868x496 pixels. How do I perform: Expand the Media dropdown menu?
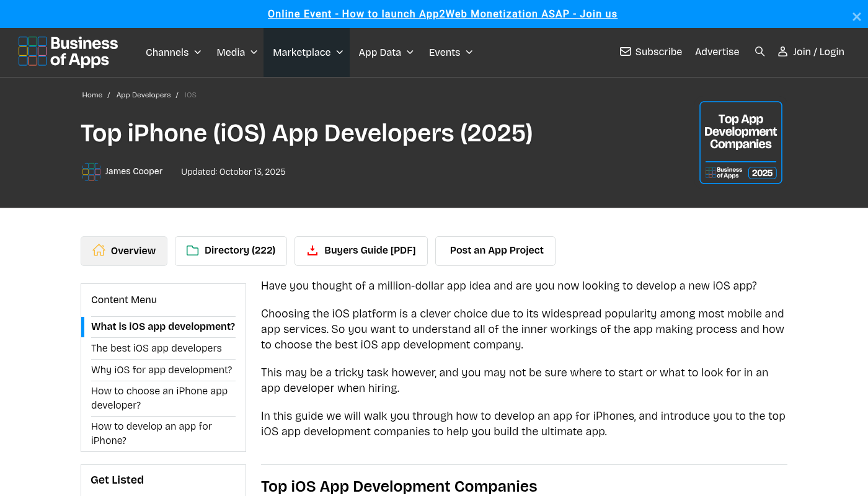pyautogui.click(x=237, y=52)
